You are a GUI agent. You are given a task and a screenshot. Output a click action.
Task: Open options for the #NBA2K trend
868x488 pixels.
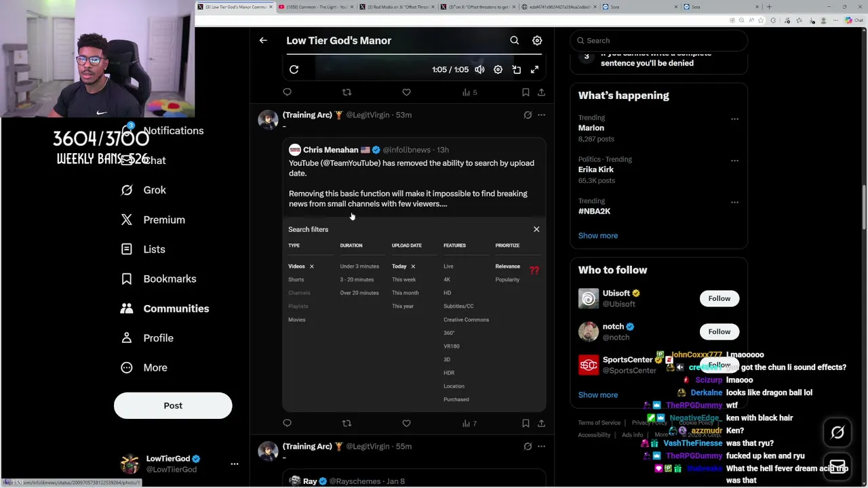pos(734,202)
